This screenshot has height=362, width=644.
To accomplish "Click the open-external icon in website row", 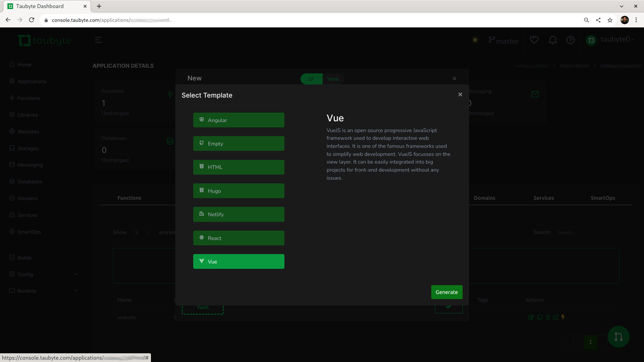I will point(556,317).
